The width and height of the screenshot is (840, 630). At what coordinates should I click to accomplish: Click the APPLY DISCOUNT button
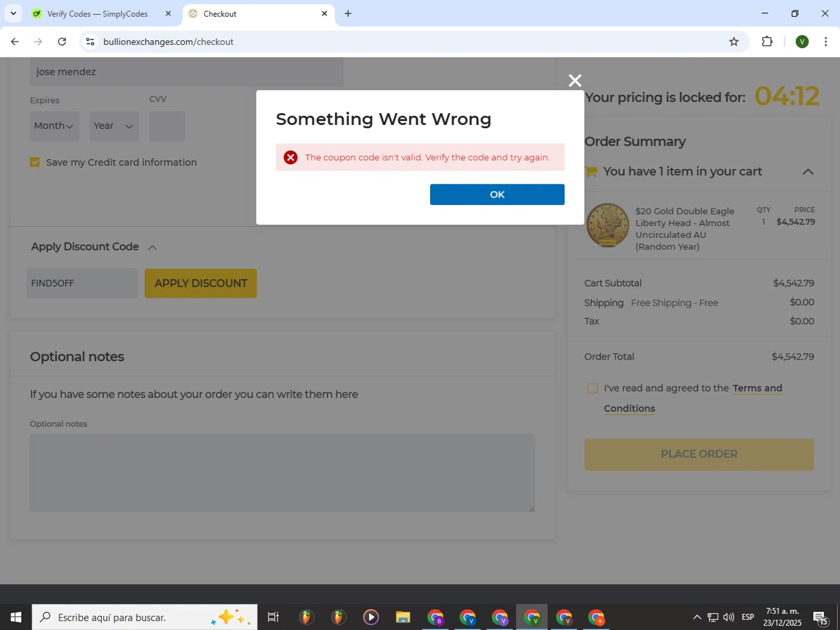pos(200,283)
